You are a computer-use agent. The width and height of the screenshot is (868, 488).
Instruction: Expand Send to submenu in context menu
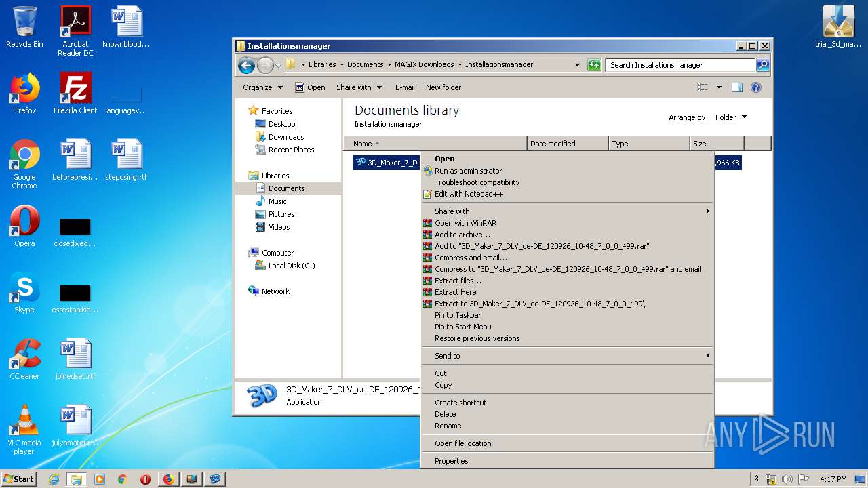pyautogui.click(x=568, y=356)
